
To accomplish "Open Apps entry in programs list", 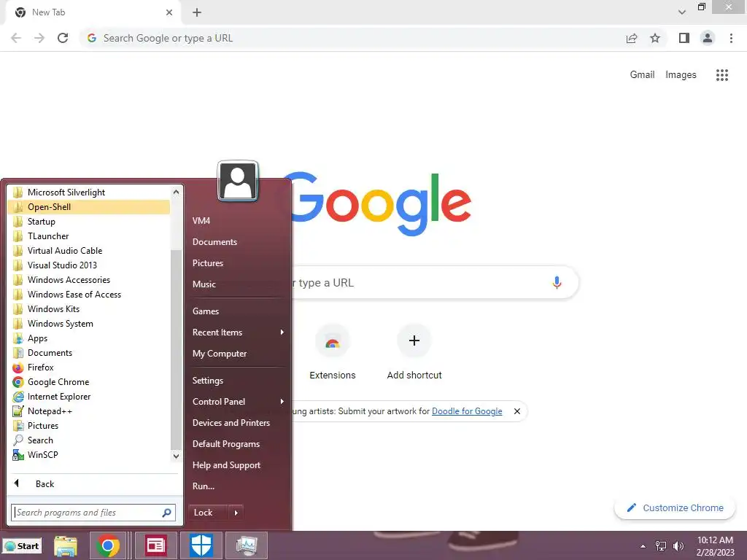I will tap(88, 338).
